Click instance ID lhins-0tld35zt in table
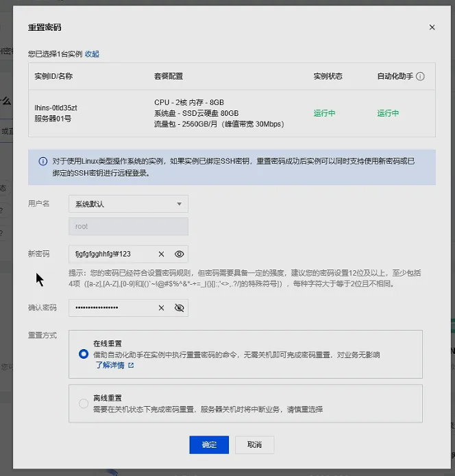 56,108
